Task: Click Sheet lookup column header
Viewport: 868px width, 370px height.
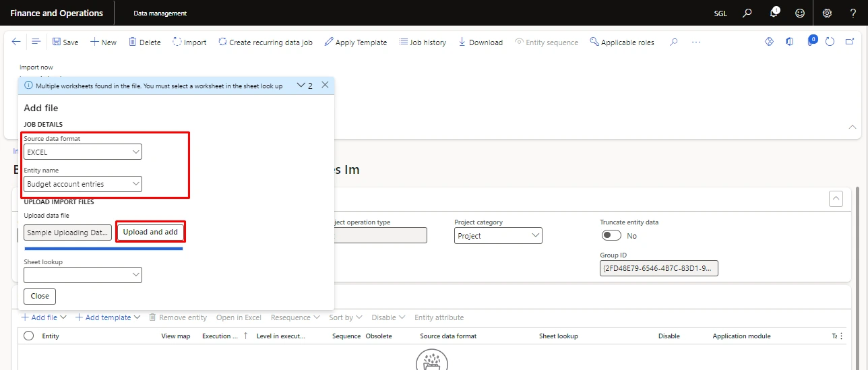Action: click(559, 336)
